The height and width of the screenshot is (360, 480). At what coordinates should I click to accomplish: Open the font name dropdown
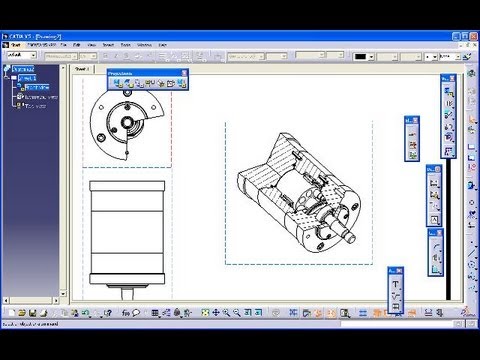point(75,56)
